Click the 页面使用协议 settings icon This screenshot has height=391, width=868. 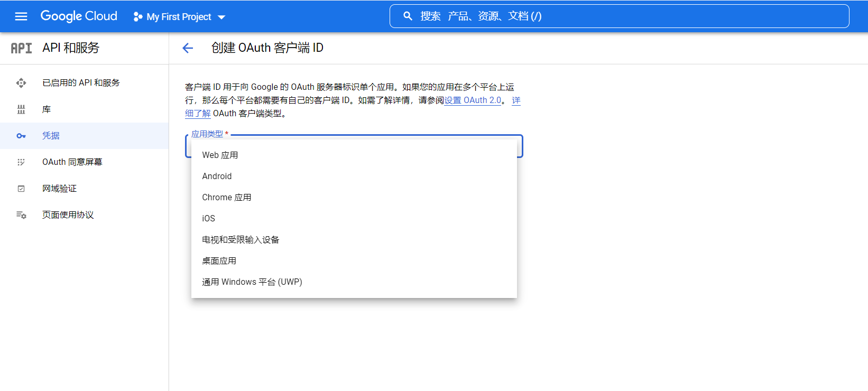pos(21,215)
